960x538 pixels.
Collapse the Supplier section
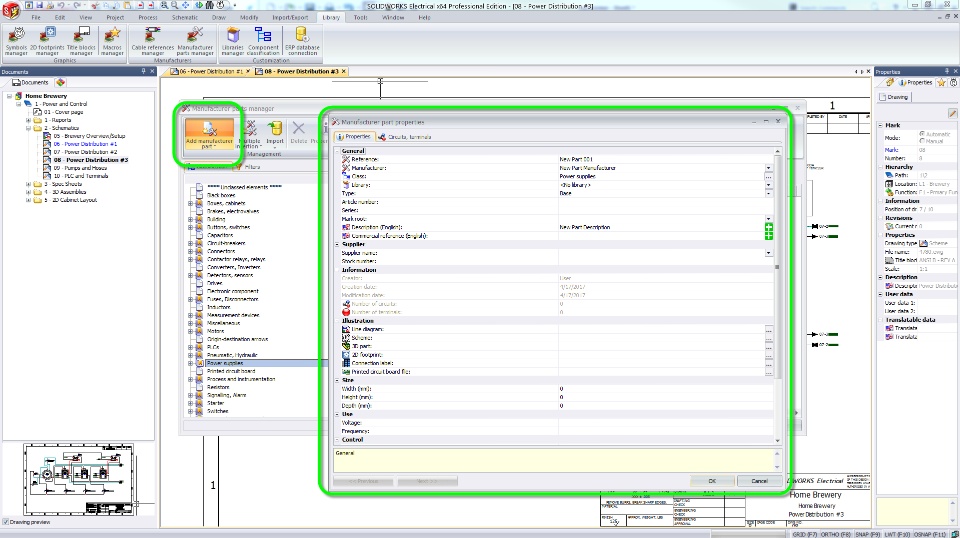tap(337, 244)
